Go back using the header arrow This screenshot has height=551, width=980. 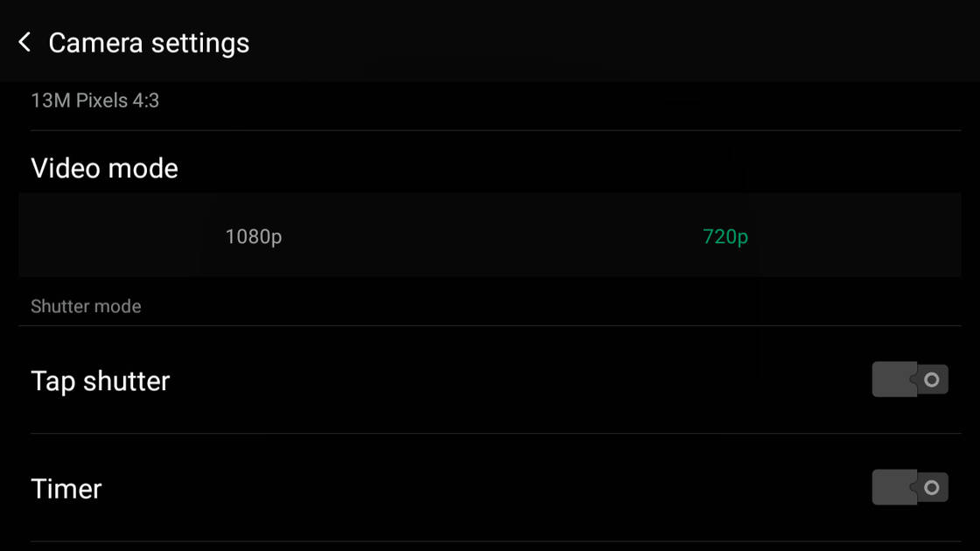click(x=24, y=42)
